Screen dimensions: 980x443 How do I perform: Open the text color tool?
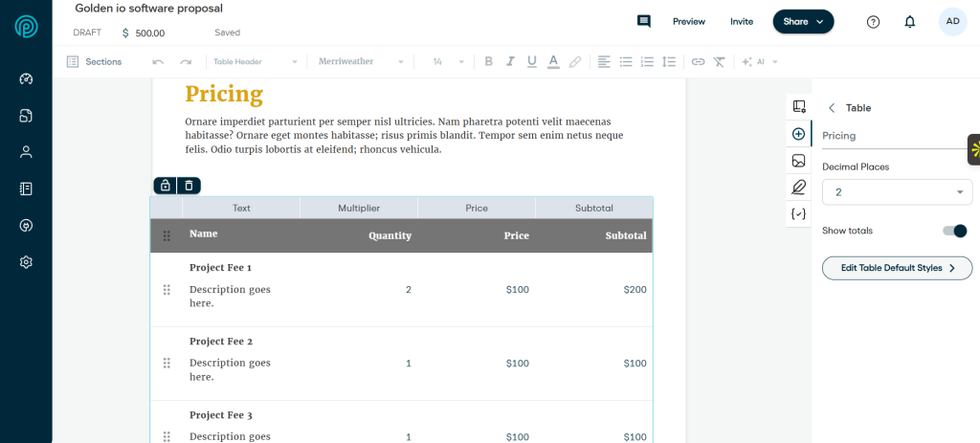coord(553,61)
